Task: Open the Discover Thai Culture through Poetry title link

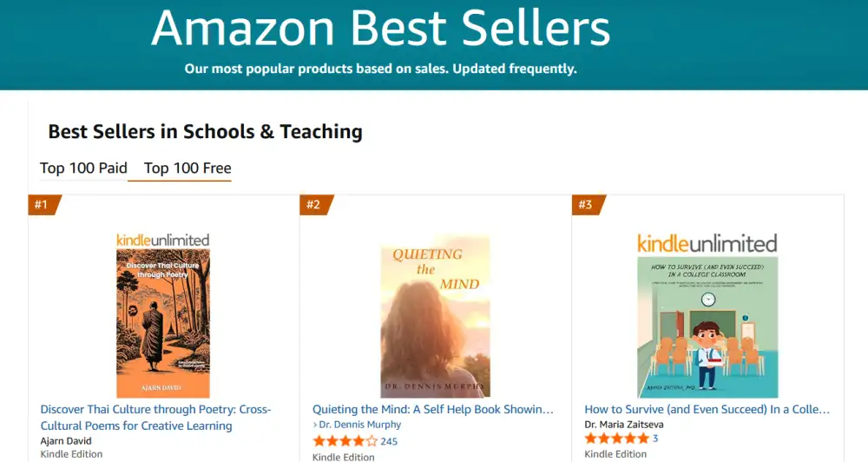Action: [x=155, y=418]
